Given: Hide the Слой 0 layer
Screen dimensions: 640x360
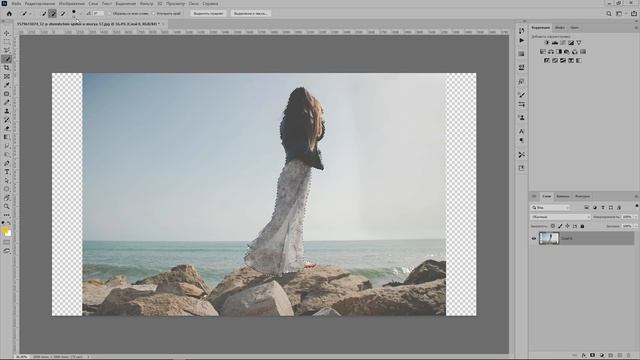Looking at the screenshot, I should pos(533,238).
